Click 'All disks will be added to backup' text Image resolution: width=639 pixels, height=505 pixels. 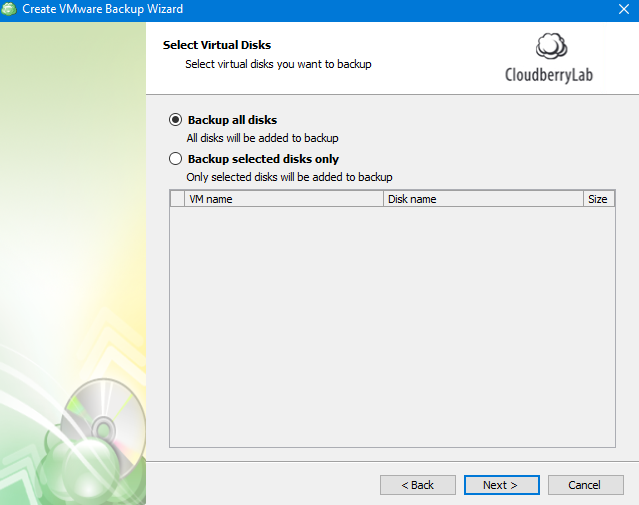(x=262, y=138)
